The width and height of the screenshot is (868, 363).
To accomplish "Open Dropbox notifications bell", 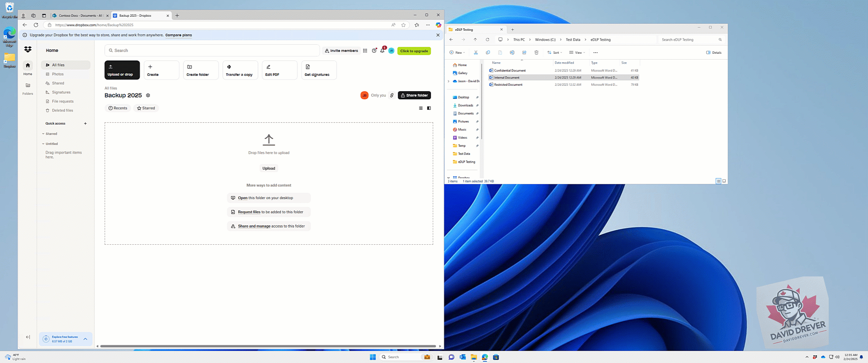I will (x=382, y=51).
